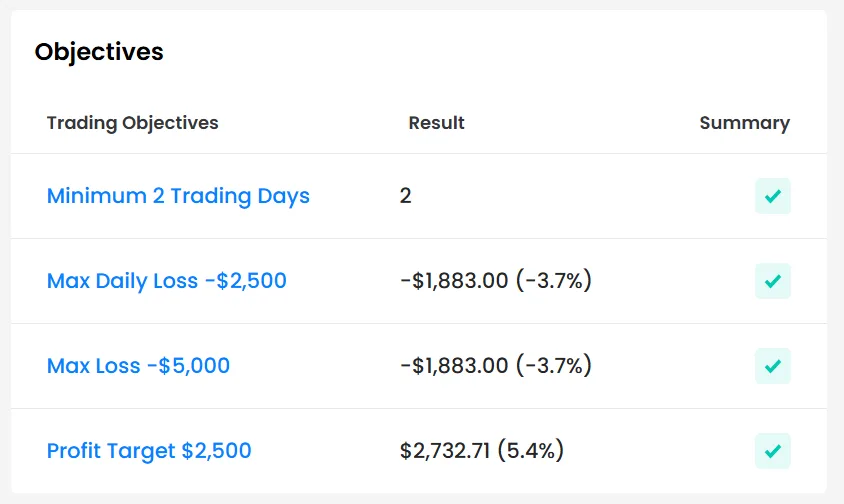Viewport: 844px width, 504px height.
Task: Click the Result column header
Action: 436,123
